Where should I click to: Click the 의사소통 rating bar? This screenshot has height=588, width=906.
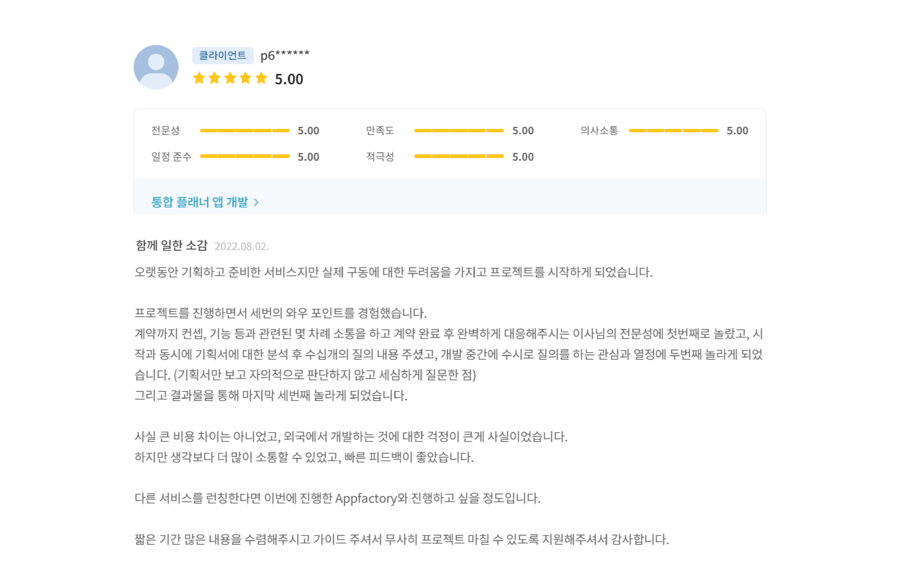click(x=674, y=131)
